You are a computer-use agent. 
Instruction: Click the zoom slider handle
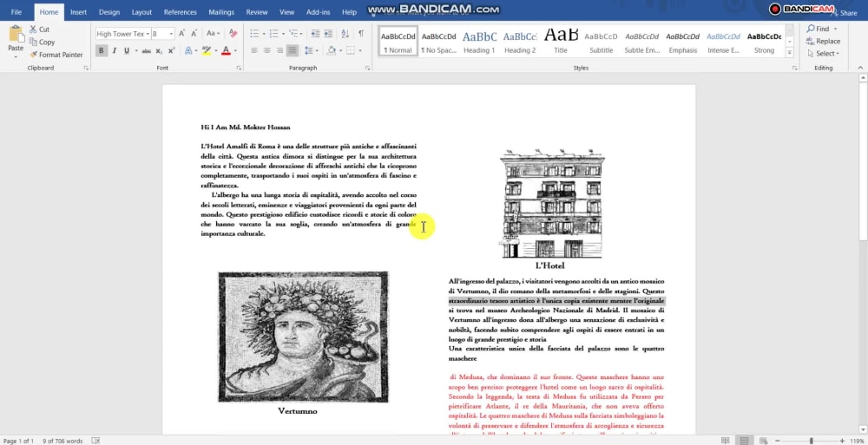(812, 441)
